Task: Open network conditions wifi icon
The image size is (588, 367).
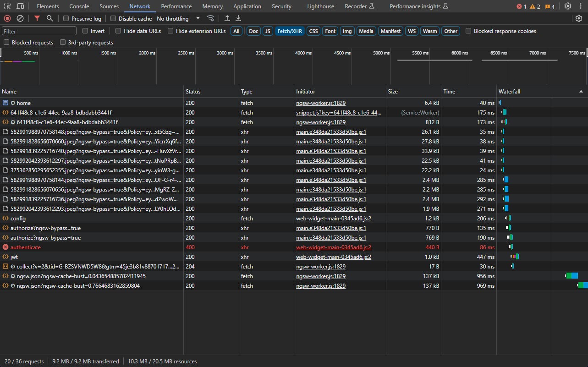Action: point(210,18)
